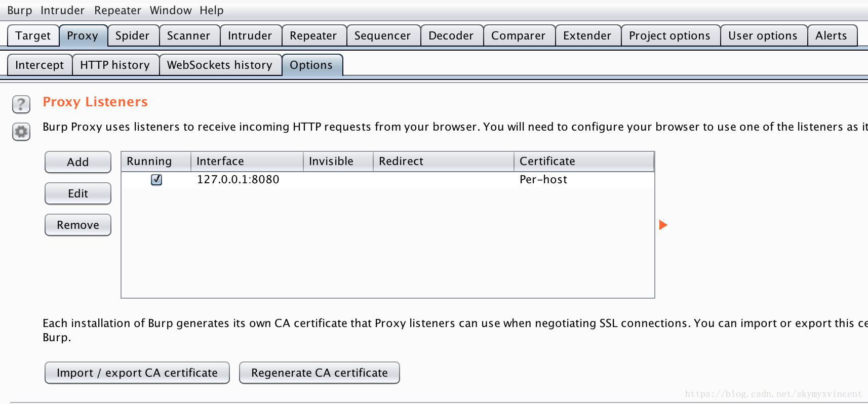The height and width of the screenshot is (404, 868).
Task: Click Regenerate CA certificate button
Action: click(x=320, y=373)
